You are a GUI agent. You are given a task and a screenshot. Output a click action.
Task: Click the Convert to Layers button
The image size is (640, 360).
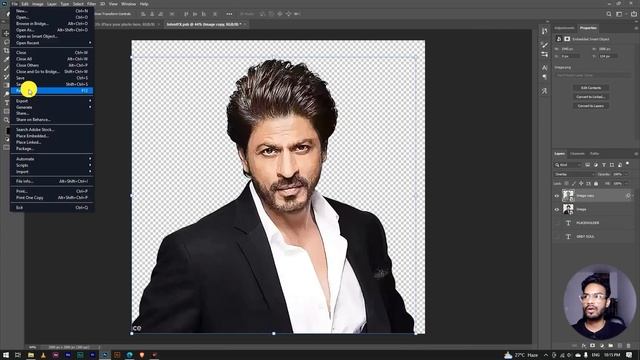point(591,106)
